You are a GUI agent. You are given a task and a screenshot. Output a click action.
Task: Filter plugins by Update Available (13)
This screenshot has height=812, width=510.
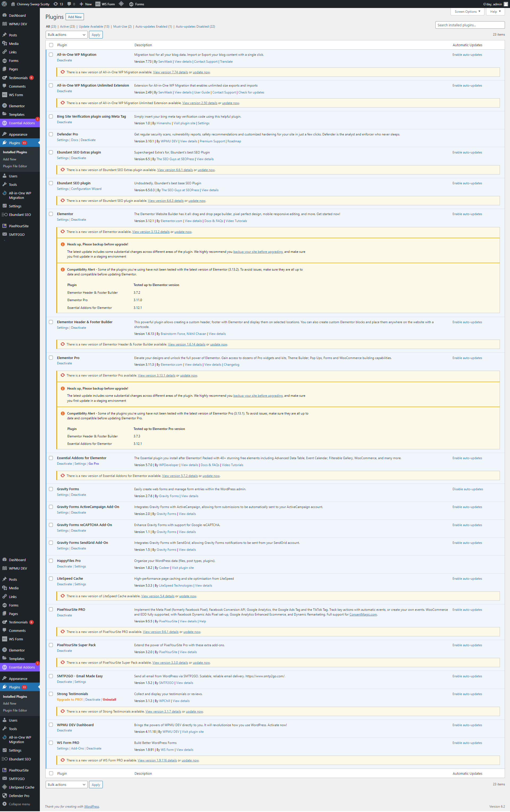pos(94,27)
